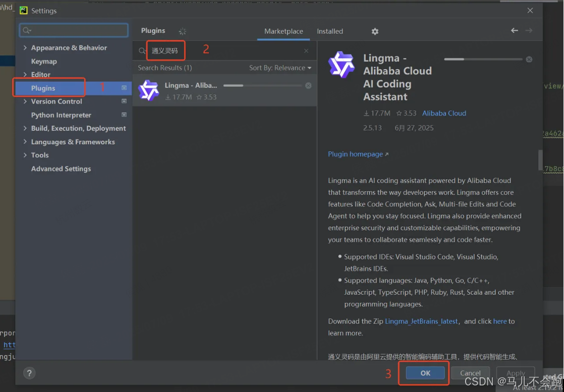Click the Cancel button
The image size is (564, 392).
pos(470,373)
